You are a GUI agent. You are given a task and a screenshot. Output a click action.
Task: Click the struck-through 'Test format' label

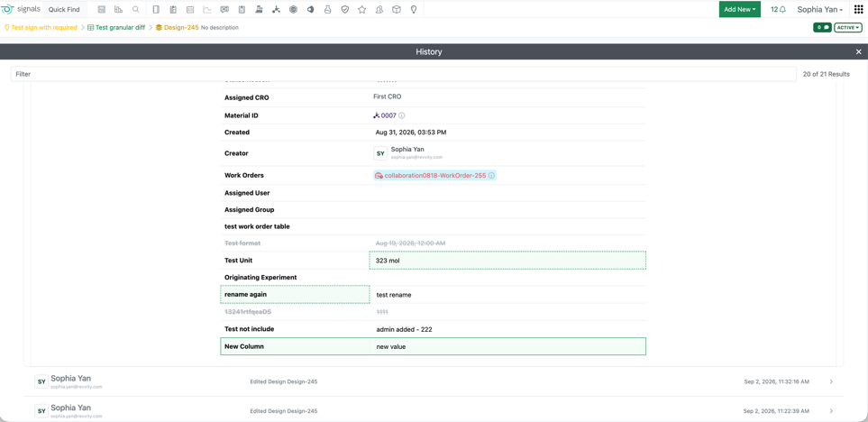tap(242, 243)
